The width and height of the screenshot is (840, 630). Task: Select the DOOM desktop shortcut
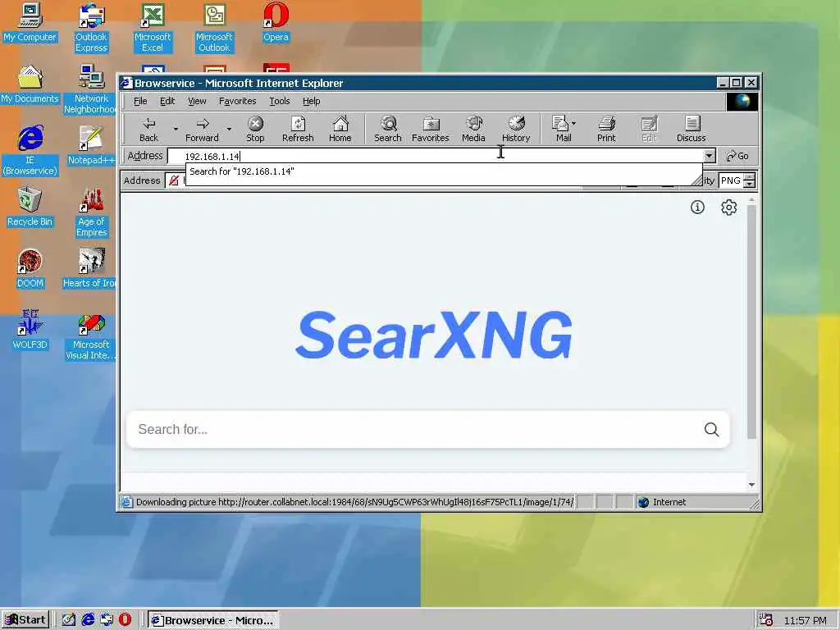pos(30,268)
